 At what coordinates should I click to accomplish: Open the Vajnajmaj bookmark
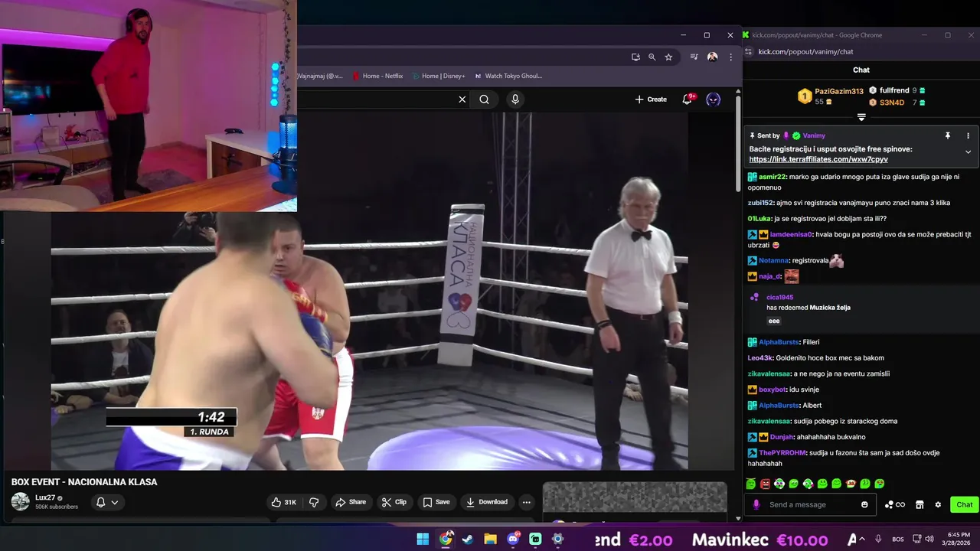(x=320, y=76)
